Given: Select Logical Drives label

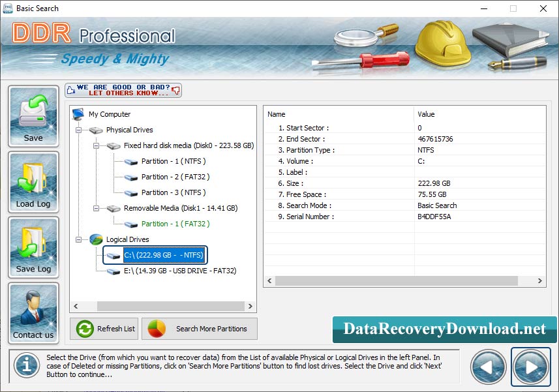Looking at the screenshot, I should pyautogui.click(x=127, y=239).
